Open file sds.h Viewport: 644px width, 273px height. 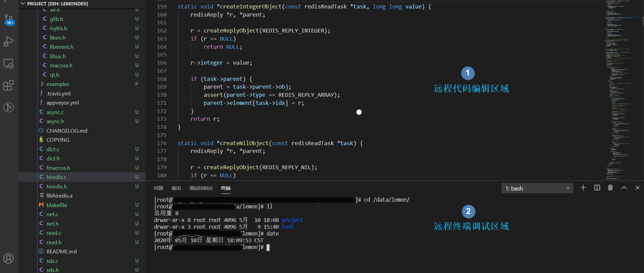[52, 270]
